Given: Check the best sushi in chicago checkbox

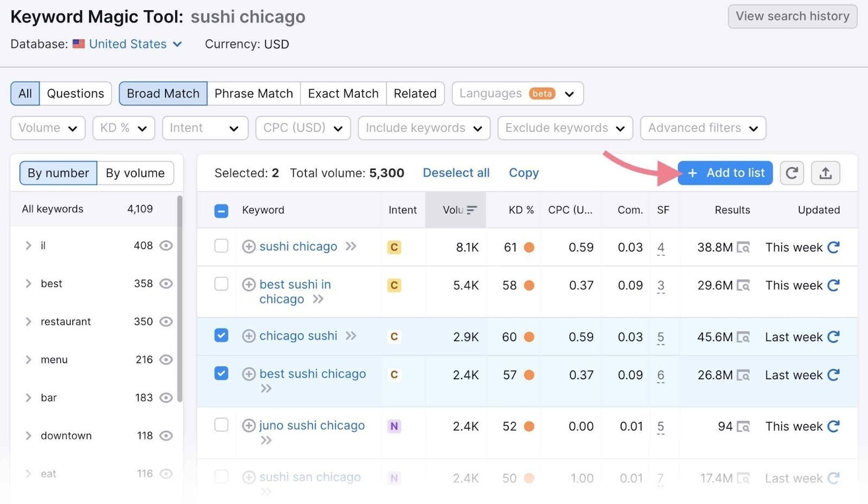Looking at the screenshot, I should point(221,284).
